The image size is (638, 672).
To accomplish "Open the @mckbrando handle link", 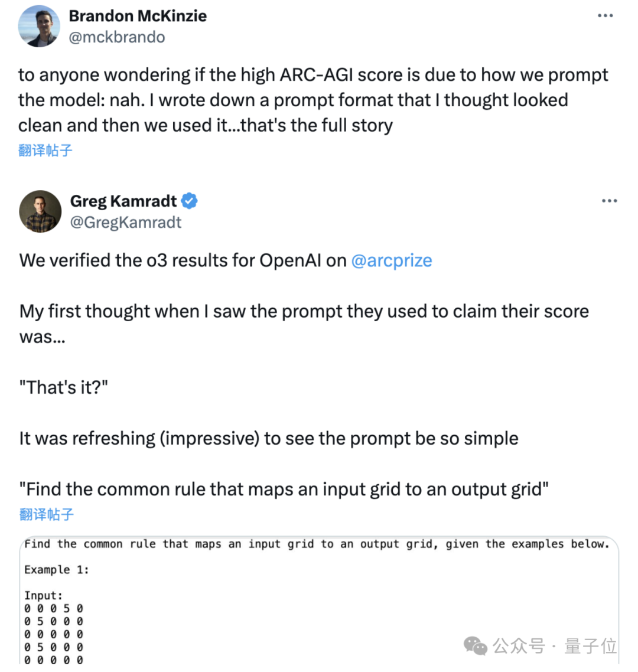I will (x=116, y=37).
